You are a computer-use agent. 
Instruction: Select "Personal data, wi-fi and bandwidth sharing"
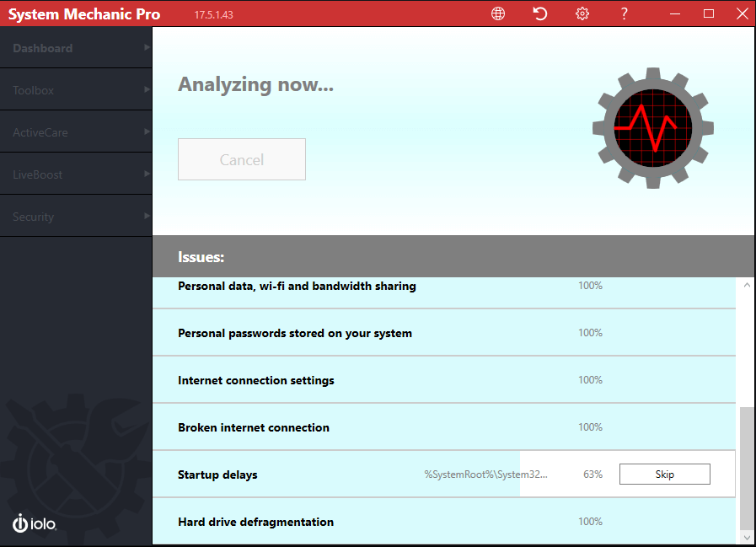297,286
